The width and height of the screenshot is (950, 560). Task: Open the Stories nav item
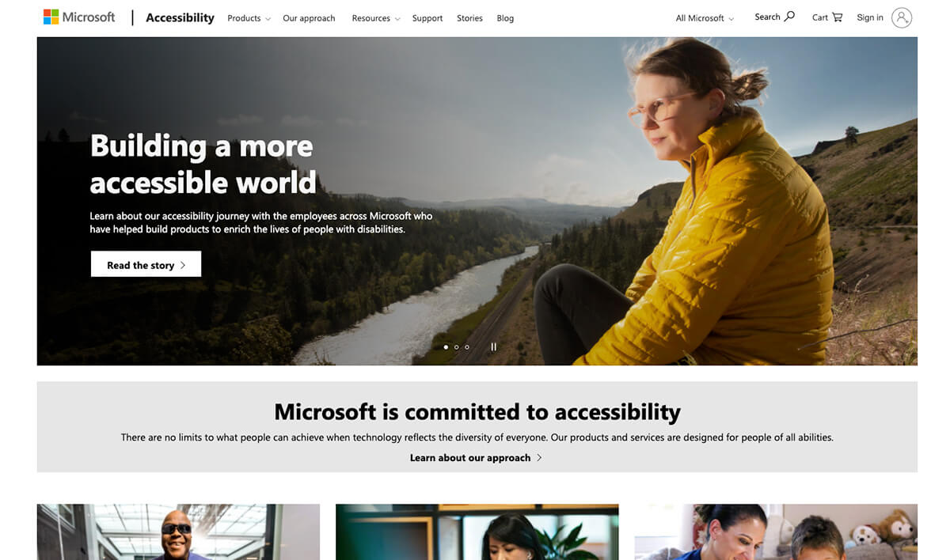click(469, 18)
